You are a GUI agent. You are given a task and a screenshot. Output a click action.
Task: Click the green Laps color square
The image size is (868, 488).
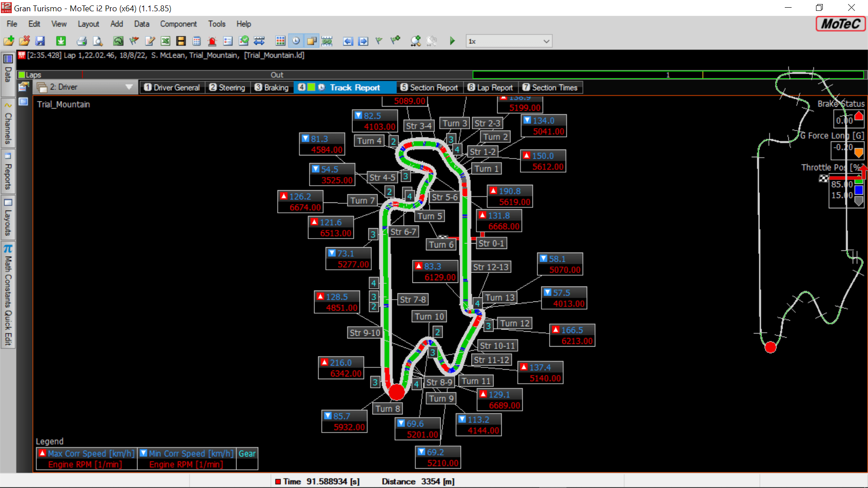coord(21,75)
